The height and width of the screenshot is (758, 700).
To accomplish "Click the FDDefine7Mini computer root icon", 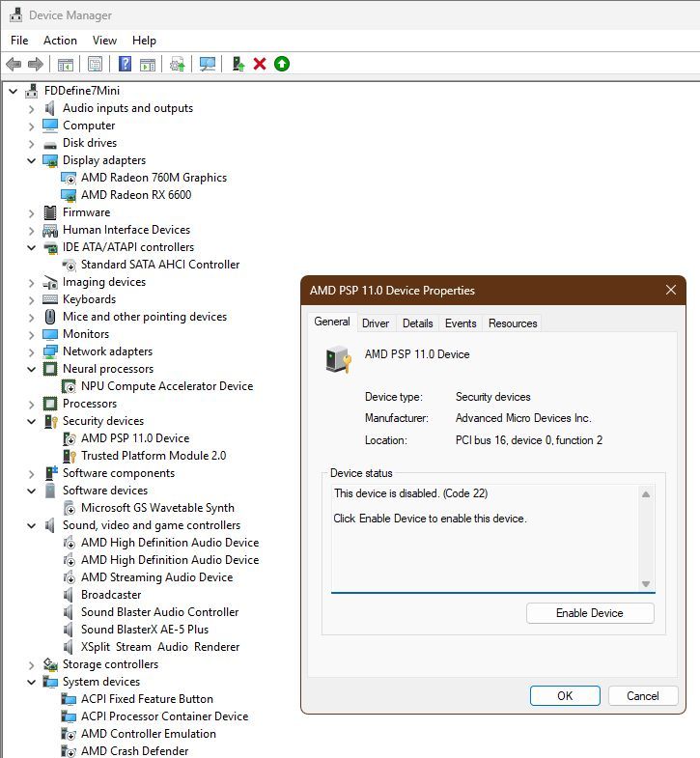I will click(32, 91).
